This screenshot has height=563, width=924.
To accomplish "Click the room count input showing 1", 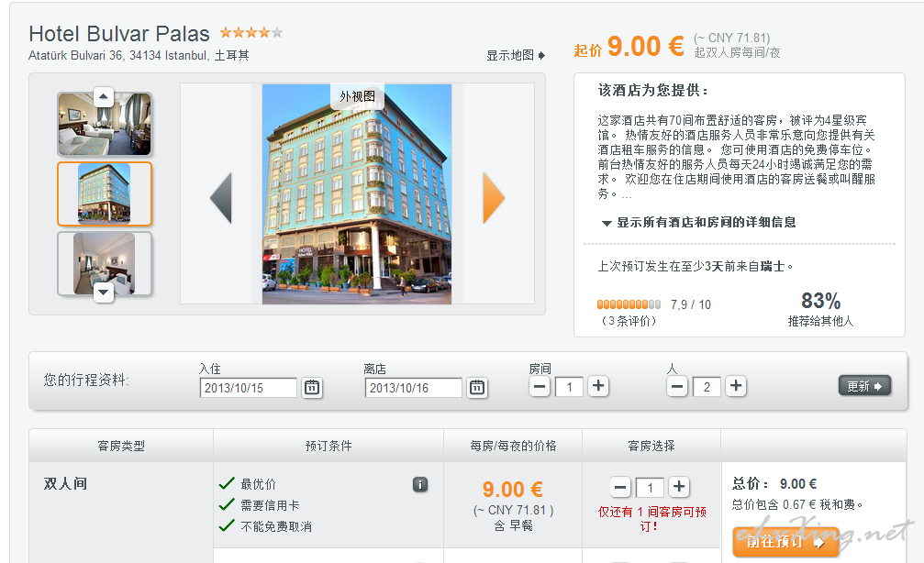I will coord(569,387).
